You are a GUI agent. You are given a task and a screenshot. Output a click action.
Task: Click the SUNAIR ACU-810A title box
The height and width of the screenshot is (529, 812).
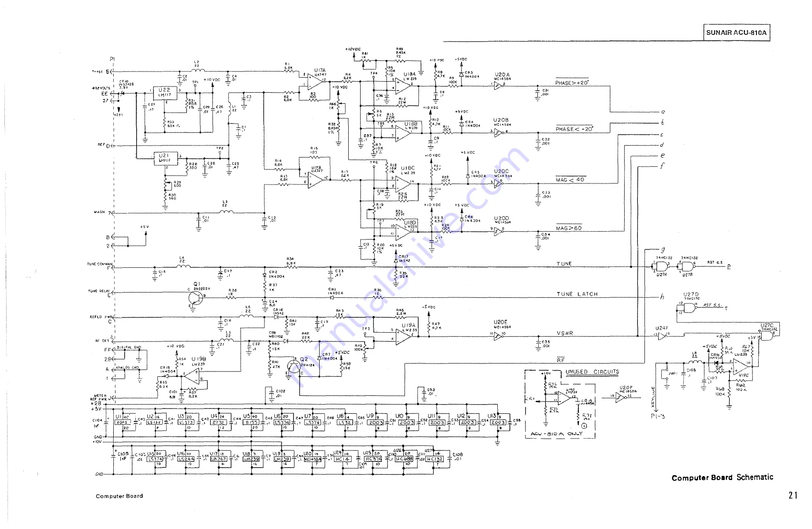pyautogui.click(x=736, y=32)
